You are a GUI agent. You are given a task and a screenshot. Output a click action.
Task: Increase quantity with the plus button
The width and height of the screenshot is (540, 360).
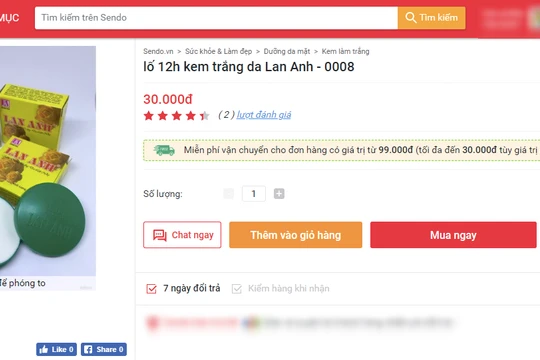point(279,194)
